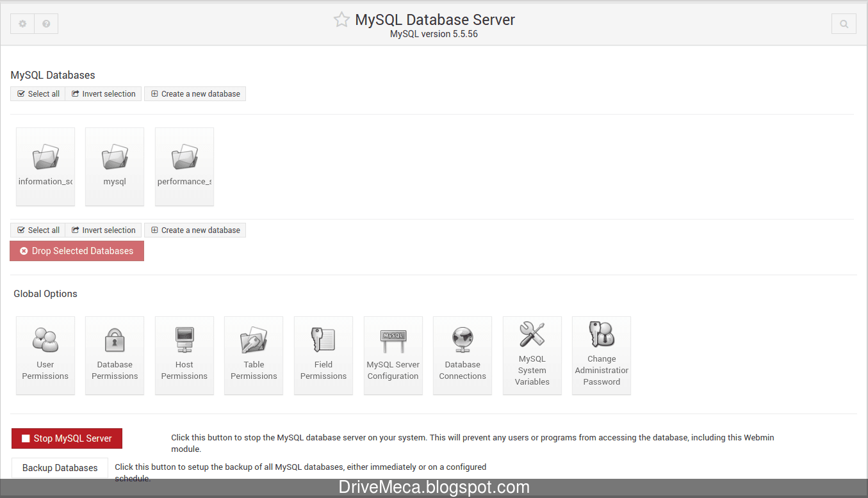Viewport: 868px width, 498px height.
Task: Open User Permissions
Action: click(x=45, y=355)
